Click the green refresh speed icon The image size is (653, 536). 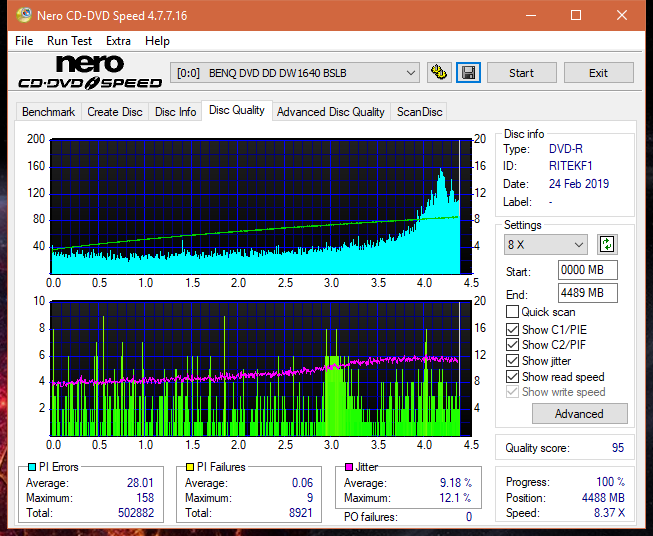[607, 244]
